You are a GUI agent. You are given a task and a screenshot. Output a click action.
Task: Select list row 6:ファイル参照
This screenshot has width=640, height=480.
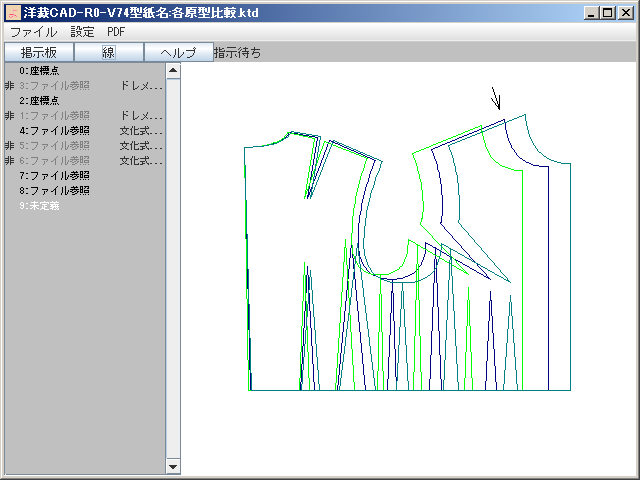[x=85, y=161]
